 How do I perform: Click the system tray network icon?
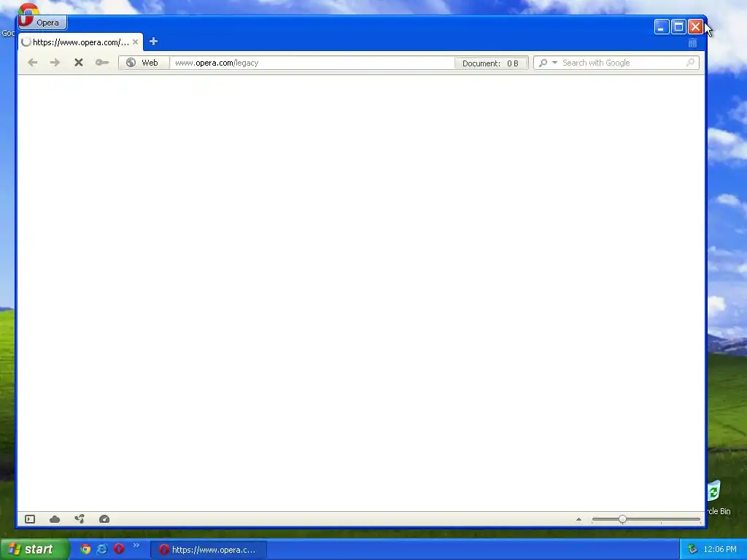click(x=693, y=550)
